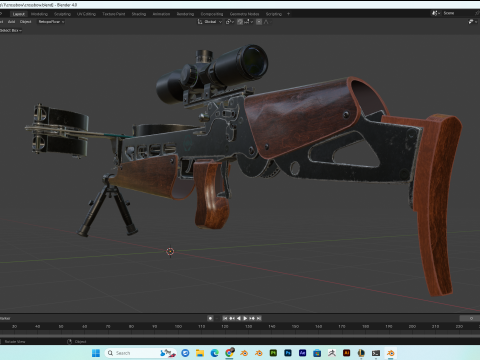Switch to the UV Editing workspace

point(86,14)
